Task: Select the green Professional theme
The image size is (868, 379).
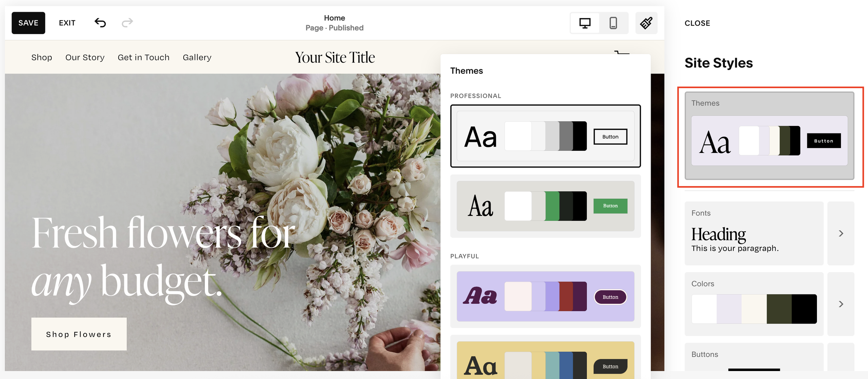Action: (x=545, y=206)
